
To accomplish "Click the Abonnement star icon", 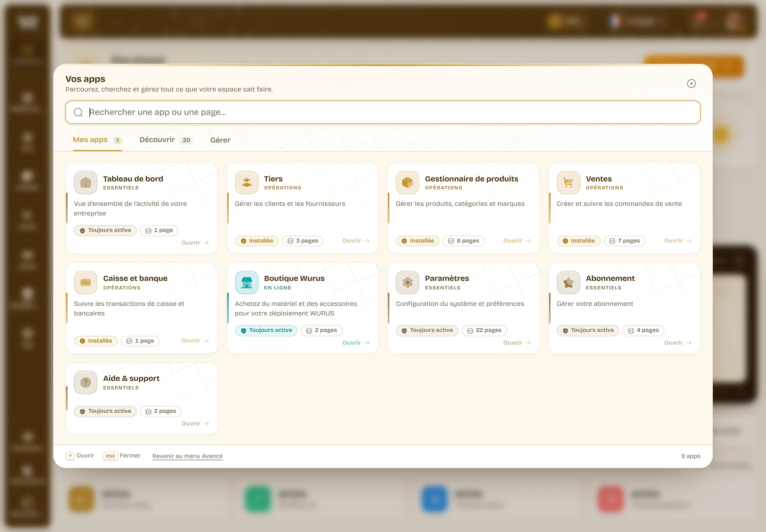I will (568, 282).
